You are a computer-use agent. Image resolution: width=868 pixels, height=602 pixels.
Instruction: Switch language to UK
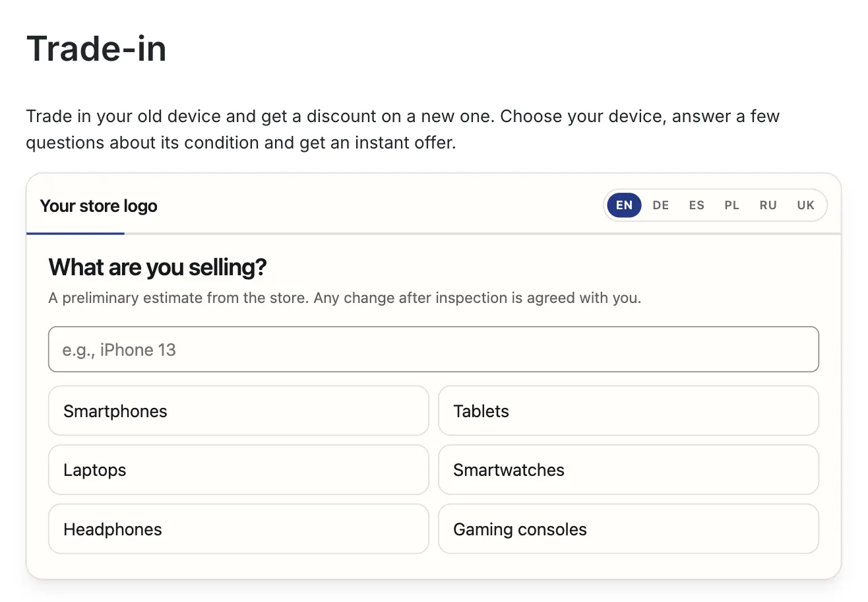click(x=806, y=205)
